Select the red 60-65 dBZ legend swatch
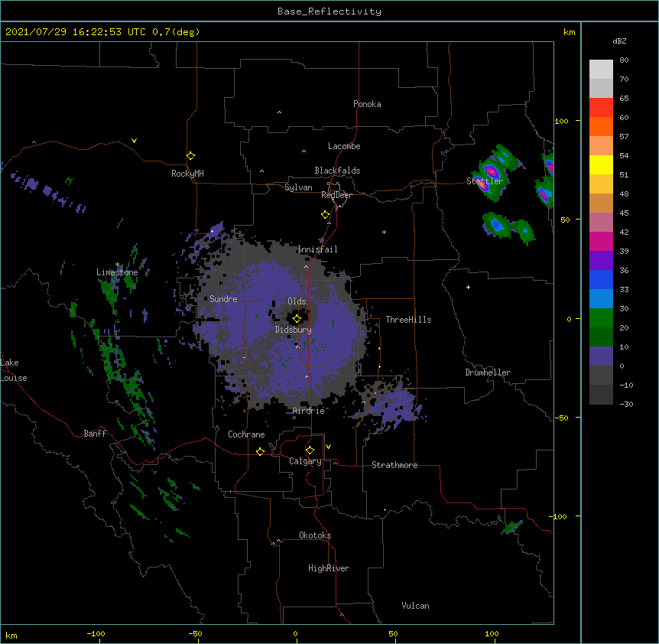659x644 pixels. [x=601, y=108]
